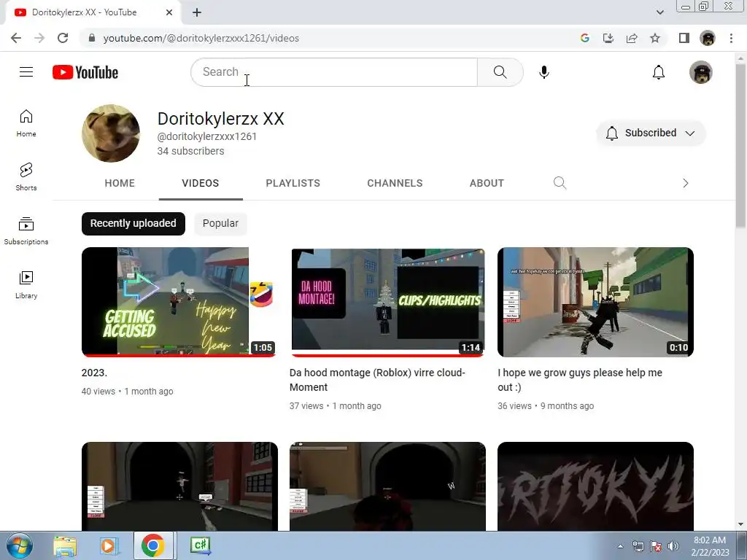The width and height of the screenshot is (747, 560).
Task: Open Shorts from the sidebar
Action: coord(26,177)
